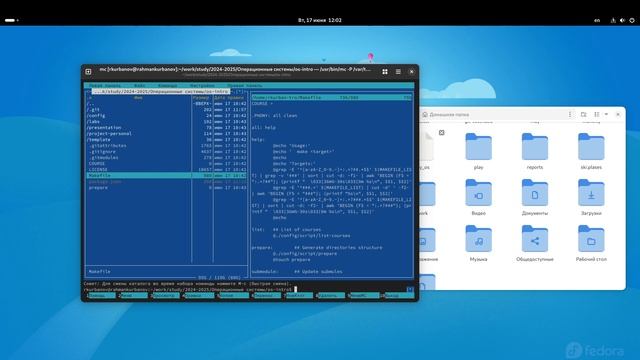
Task: Click the Размер column header in mc
Action: pyautogui.click(x=202, y=98)
